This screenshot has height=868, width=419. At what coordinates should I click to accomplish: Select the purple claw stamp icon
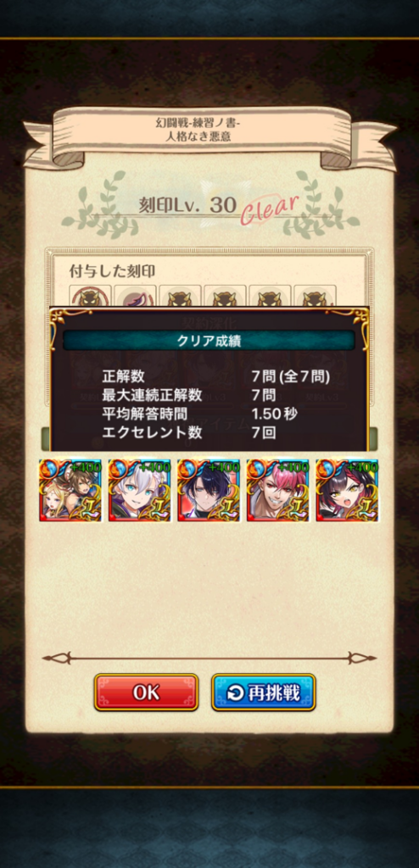tap(135, 296)
